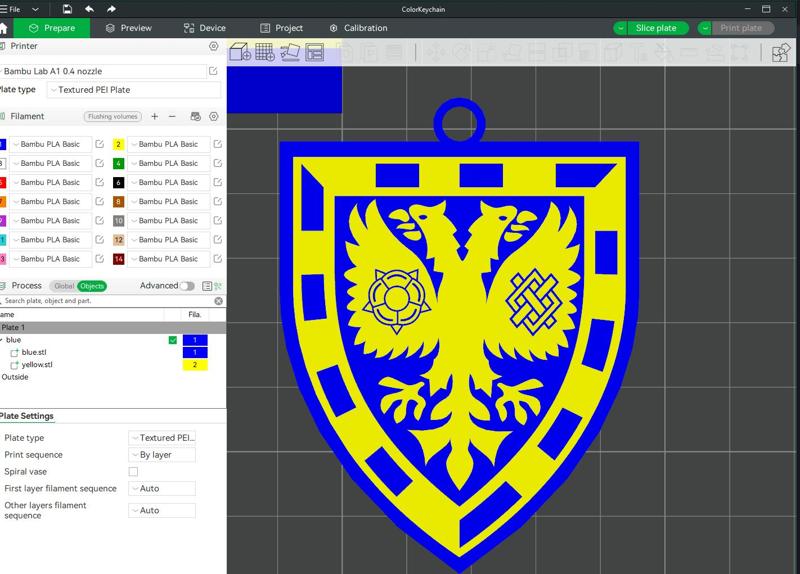Switch to the Prepare tab
This screenshot has height=574, width=800.
(52, 28)
